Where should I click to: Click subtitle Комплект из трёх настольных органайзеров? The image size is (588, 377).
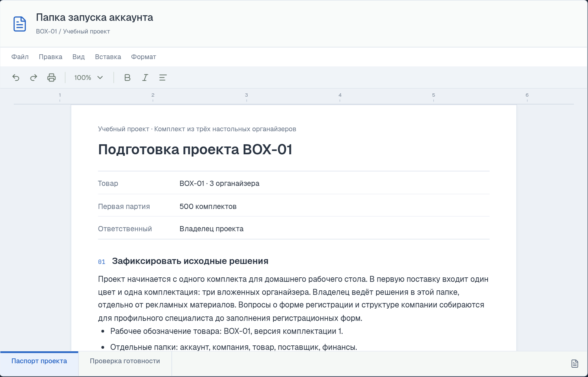[225, 129]
